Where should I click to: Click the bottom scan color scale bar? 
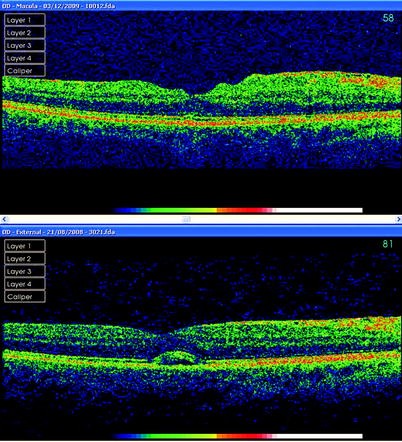click(237, 436)
